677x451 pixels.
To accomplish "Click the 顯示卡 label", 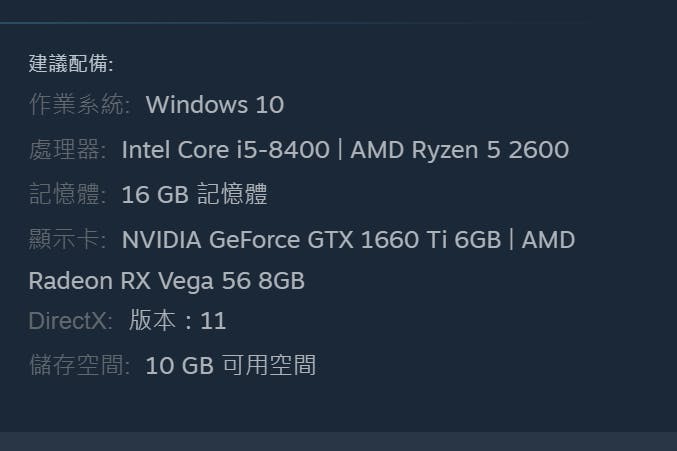I will (x=68, y=240).
